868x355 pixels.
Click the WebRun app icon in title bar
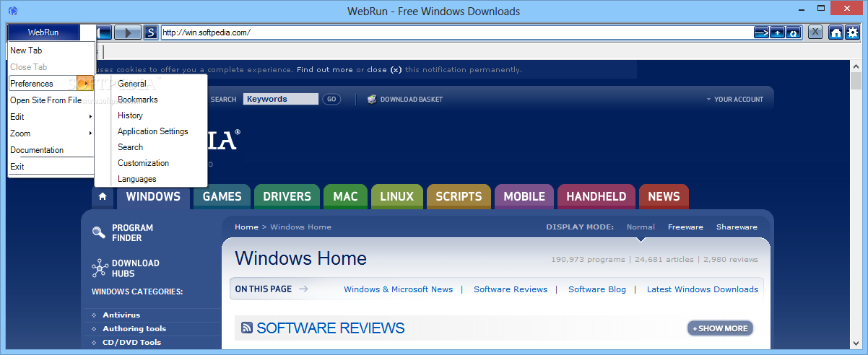[x=12, y=11]
